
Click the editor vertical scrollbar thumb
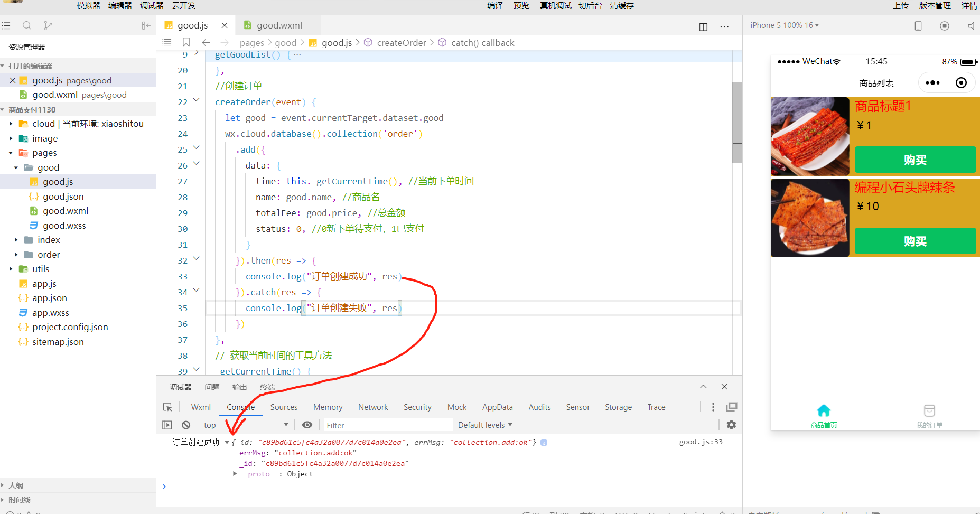click(x=737, y=122)
